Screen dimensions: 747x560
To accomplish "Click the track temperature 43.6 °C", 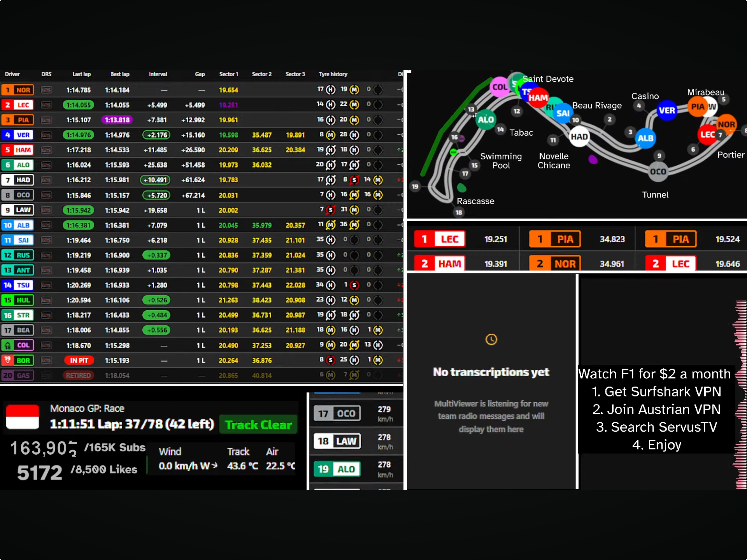I will [x=243, y=466].
